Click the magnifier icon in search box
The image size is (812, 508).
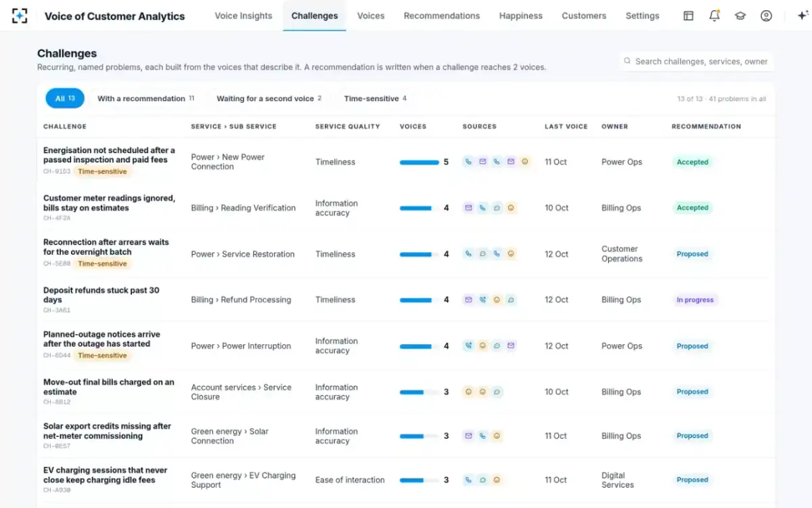tap(627, 61)
